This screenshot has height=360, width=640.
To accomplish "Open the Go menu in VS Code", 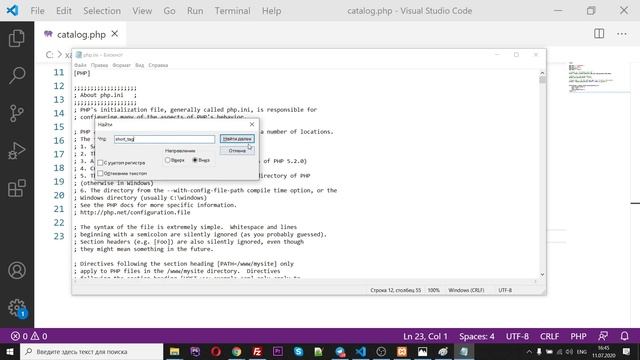I will click(x=169, y=11).
